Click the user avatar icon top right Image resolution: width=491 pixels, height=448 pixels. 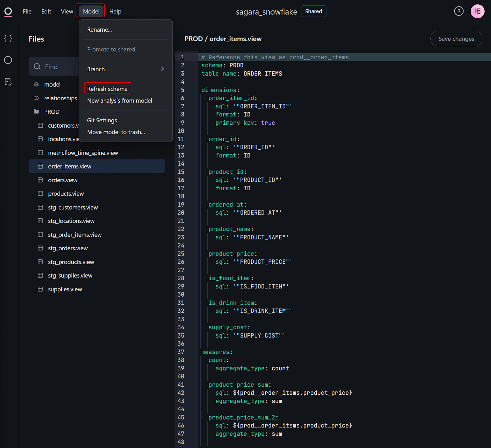click(479, 11)
